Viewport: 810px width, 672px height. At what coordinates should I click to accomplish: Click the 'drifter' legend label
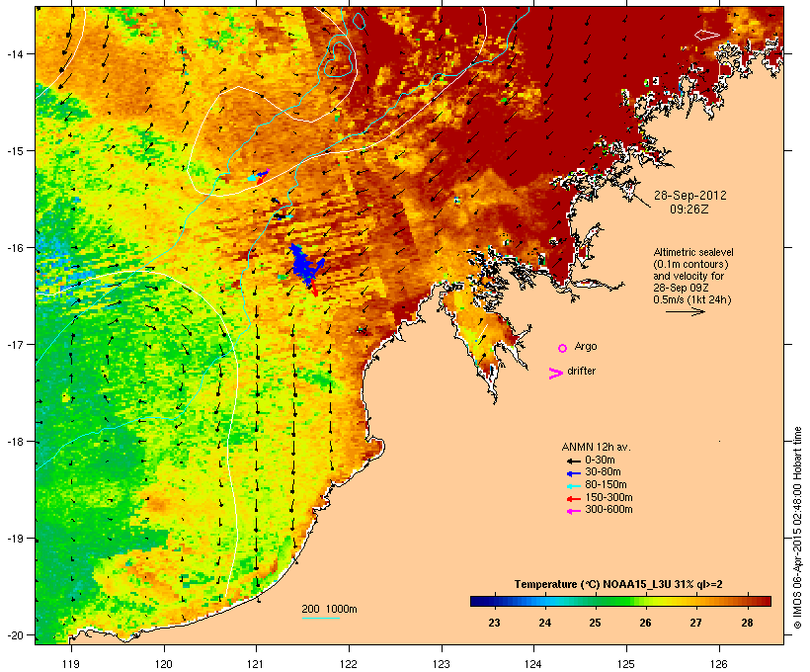point(581,371)
